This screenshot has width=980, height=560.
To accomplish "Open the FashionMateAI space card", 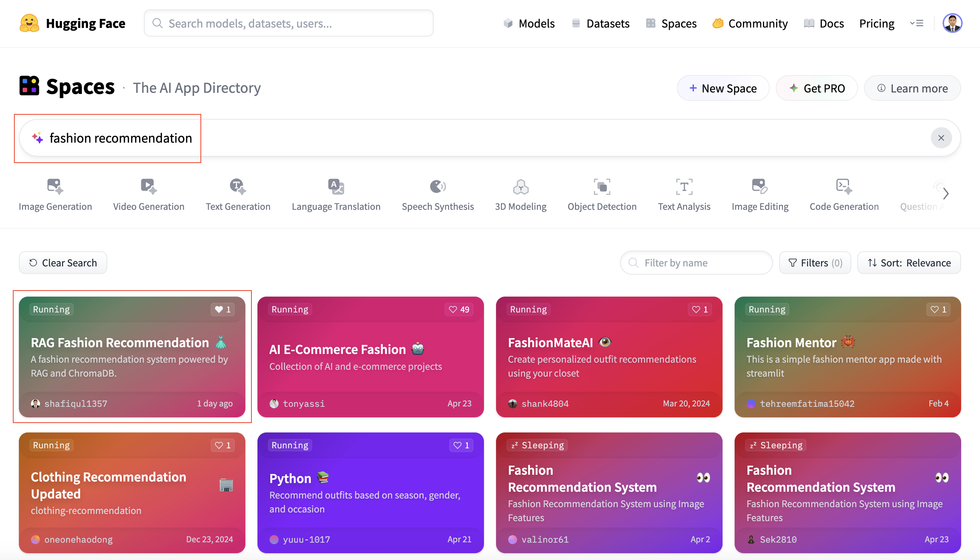I will [609, 357].
